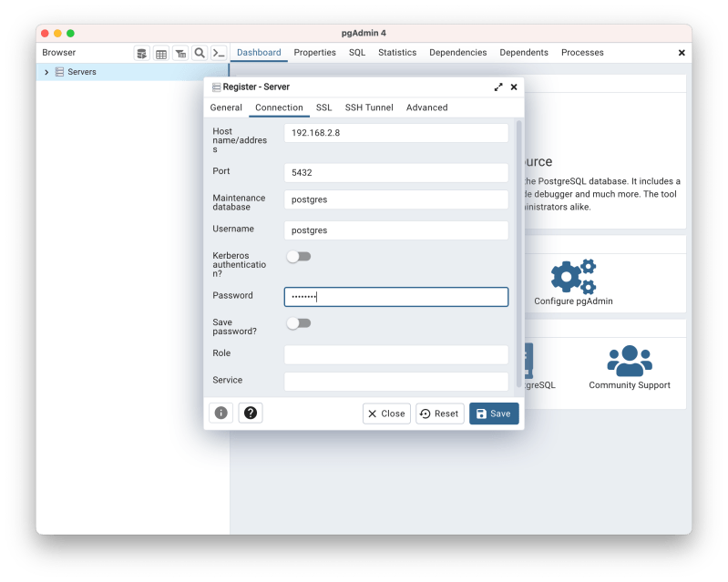728x582 pixels.
Task: Click the Save button
Action: click(494, 414)
